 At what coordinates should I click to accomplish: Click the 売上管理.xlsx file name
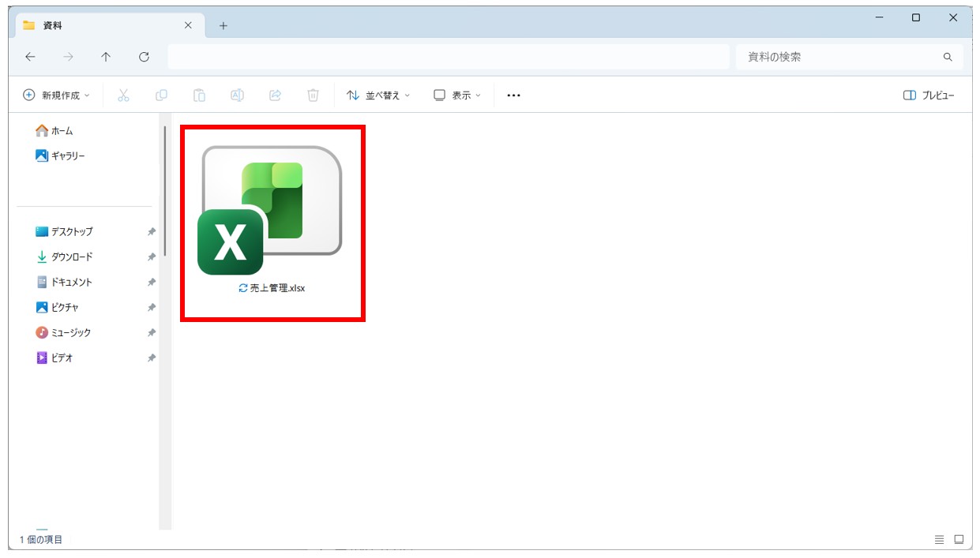tap(277, 288)
